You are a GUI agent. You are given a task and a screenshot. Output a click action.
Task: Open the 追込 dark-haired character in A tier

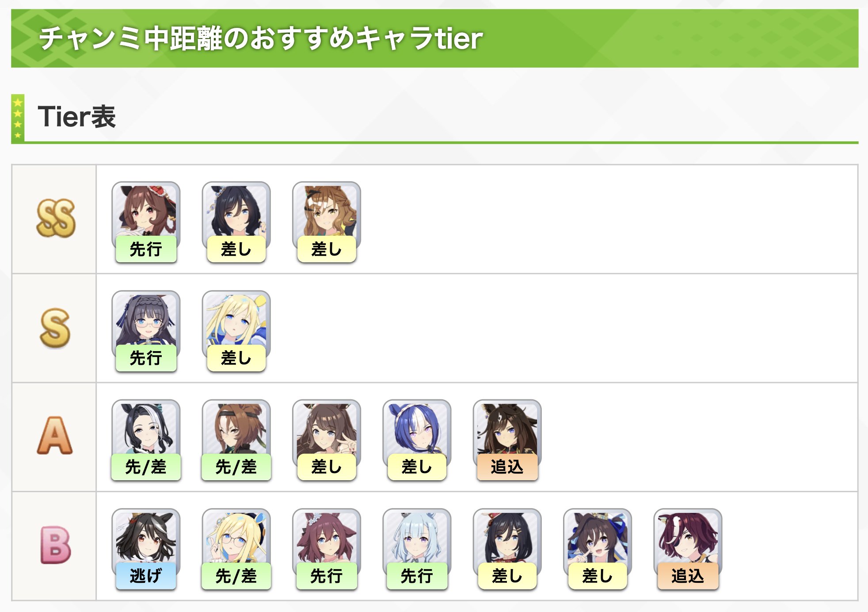507,440
